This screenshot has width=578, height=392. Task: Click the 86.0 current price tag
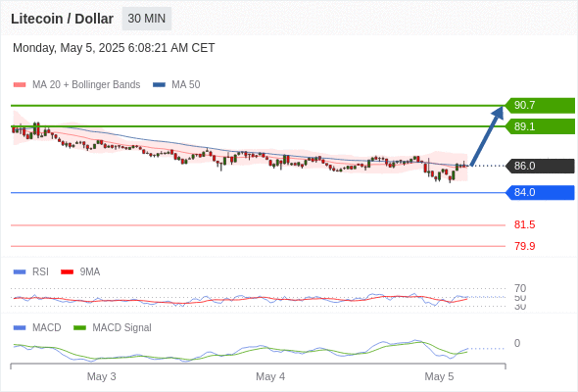pos(540,166)
